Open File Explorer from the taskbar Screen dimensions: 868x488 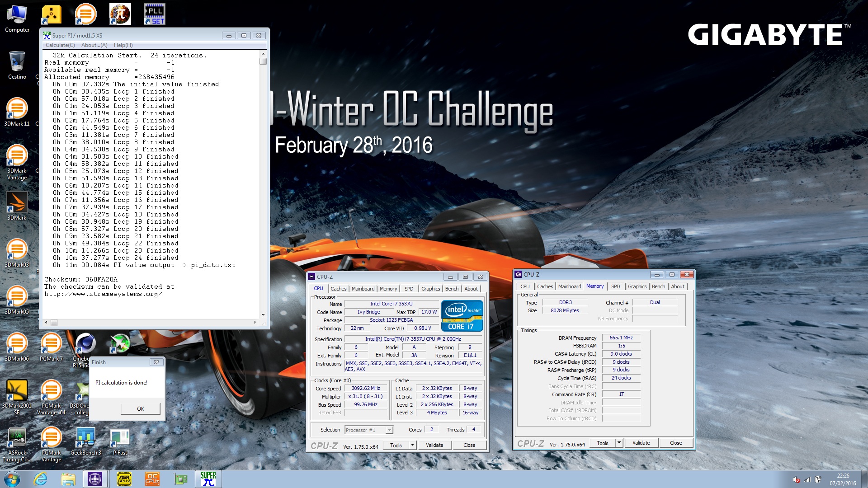tap(68, 479)
